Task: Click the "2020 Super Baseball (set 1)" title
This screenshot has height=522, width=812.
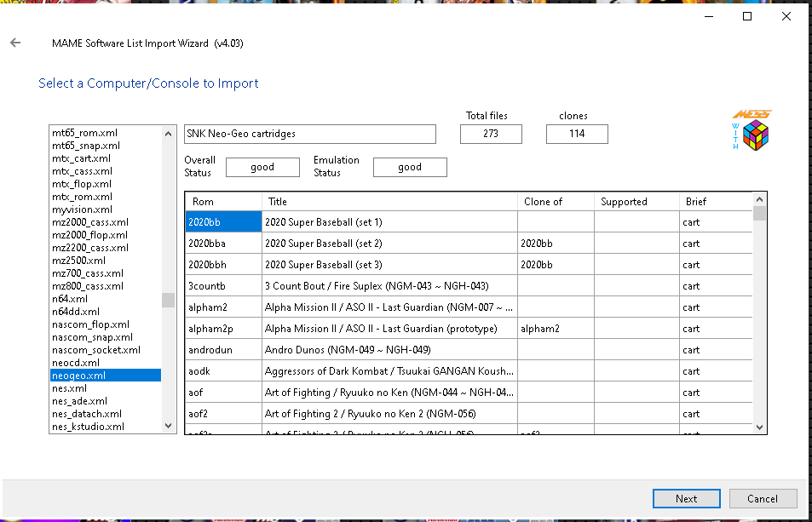Action: [x=324, y=222]
